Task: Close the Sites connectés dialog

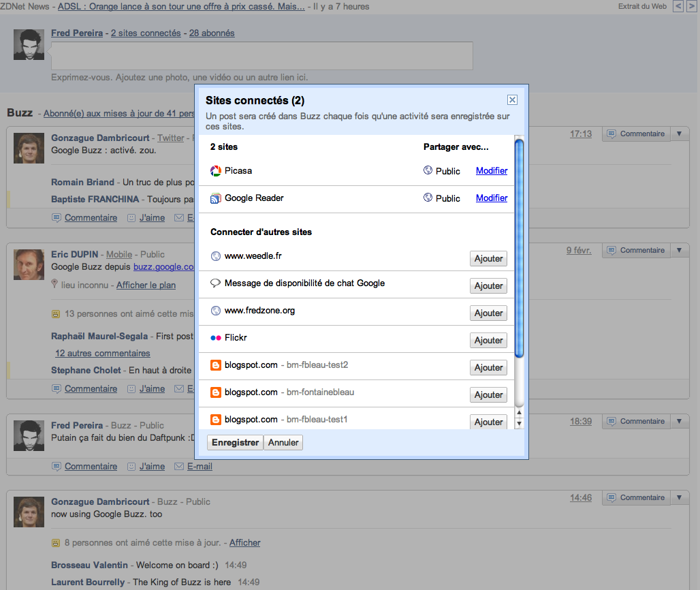Action: (x=513, y=100)
